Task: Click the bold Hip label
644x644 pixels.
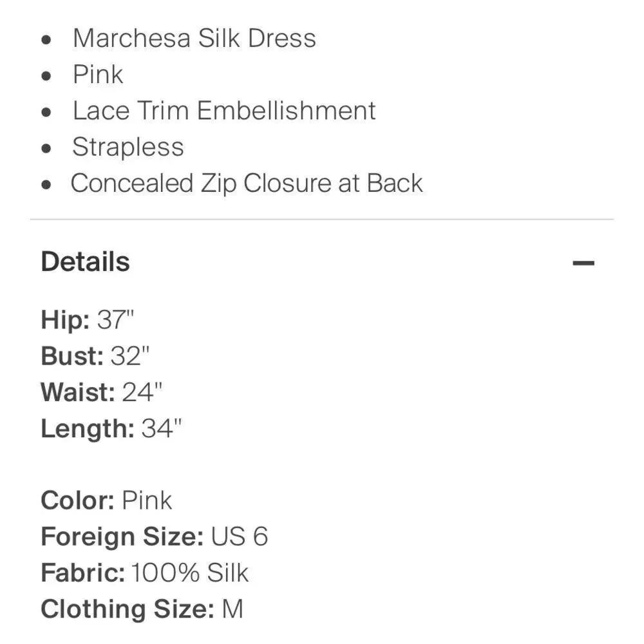Action: click(66, 319)
